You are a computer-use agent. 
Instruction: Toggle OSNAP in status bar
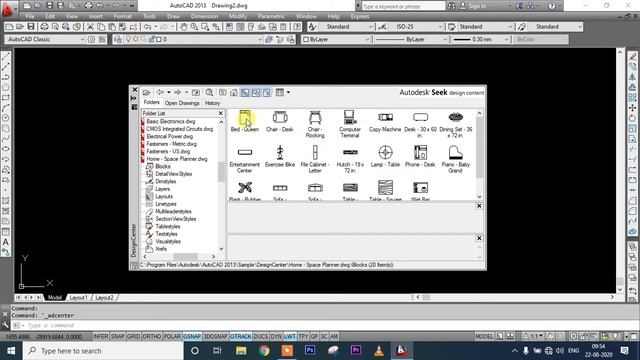pos(192,336)
